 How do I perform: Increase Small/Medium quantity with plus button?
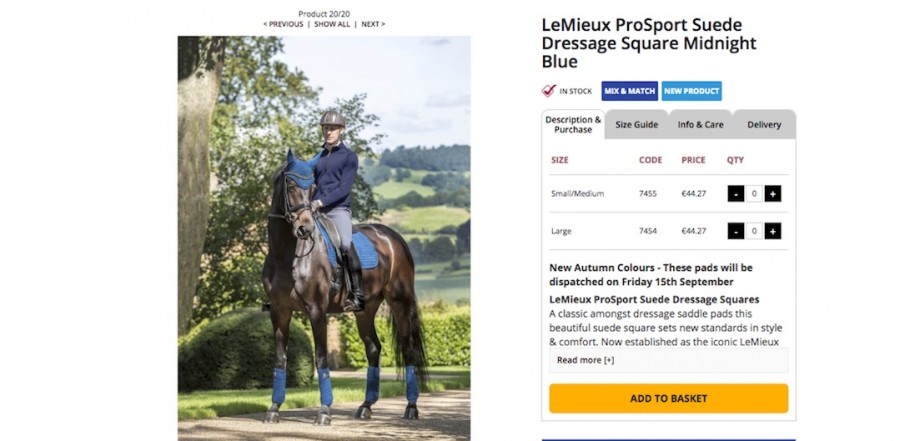773,194
